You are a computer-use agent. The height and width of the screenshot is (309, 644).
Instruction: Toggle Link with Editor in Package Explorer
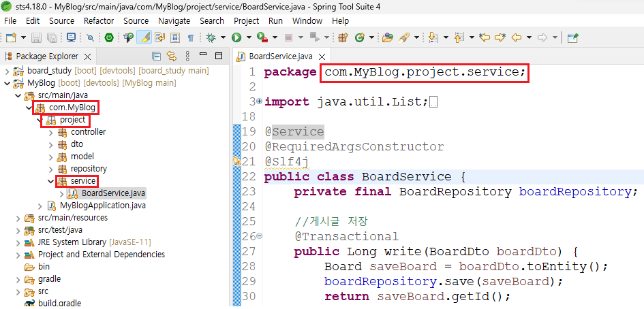pos(171,56)
